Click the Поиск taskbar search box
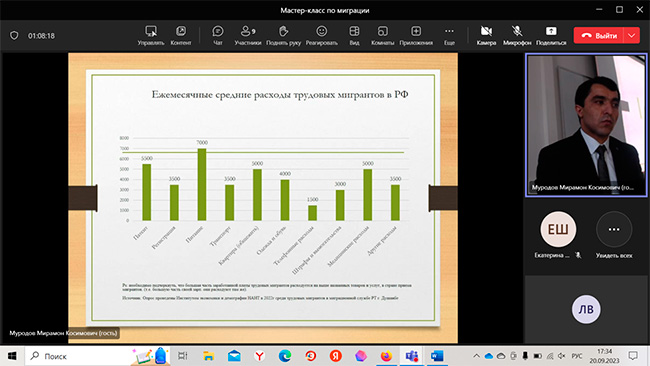Screen dimensions: 650x366 click(x=97, y=356)
